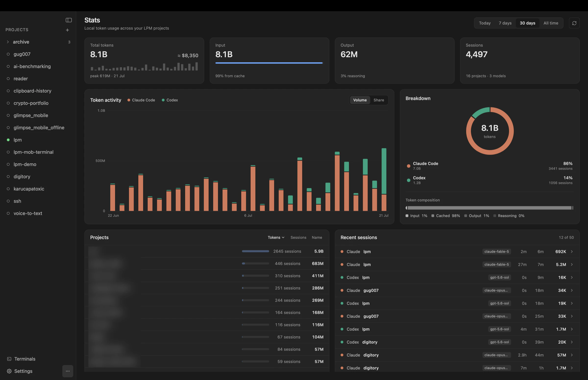Open the Settings gear icon
This screenshot has height=380, width=588.
click(9, 371)
